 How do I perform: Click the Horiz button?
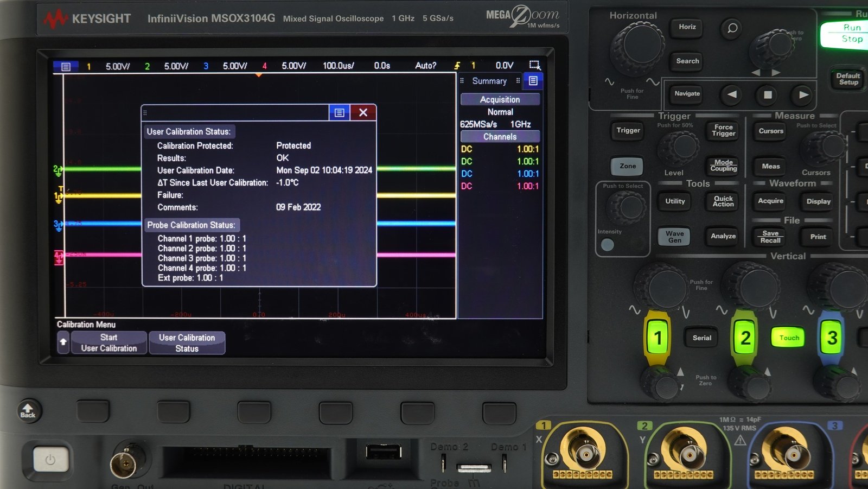tap(687, 27)
